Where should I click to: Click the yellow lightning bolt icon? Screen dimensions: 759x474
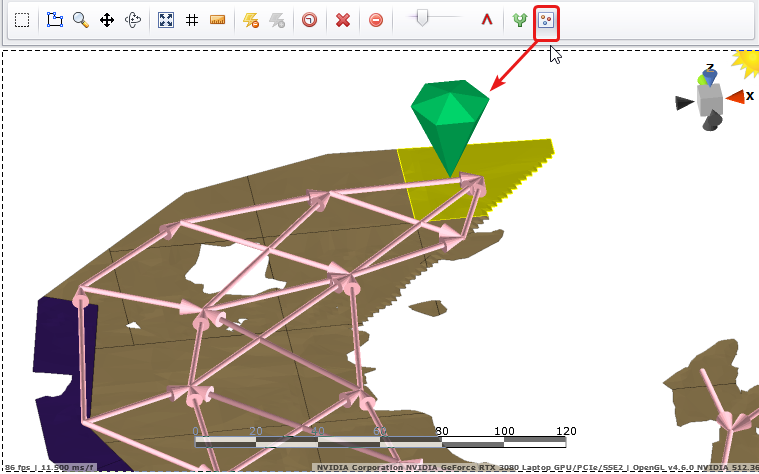251,20
